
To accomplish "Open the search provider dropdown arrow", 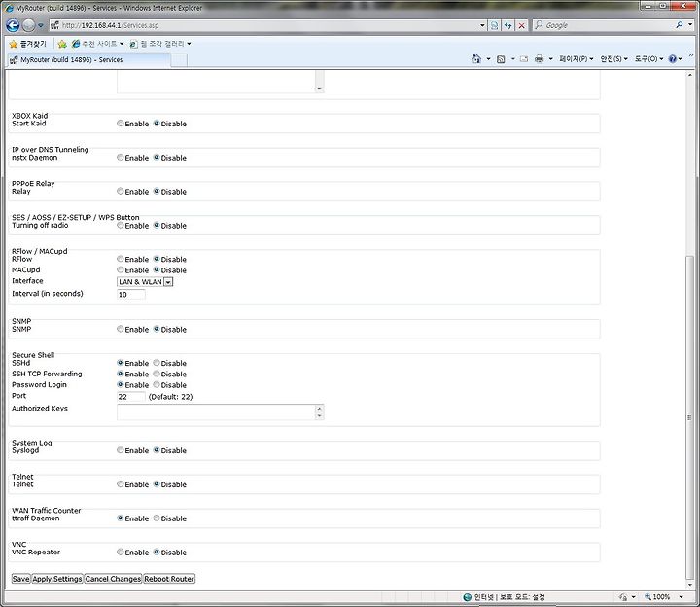I will pos(690,25).
